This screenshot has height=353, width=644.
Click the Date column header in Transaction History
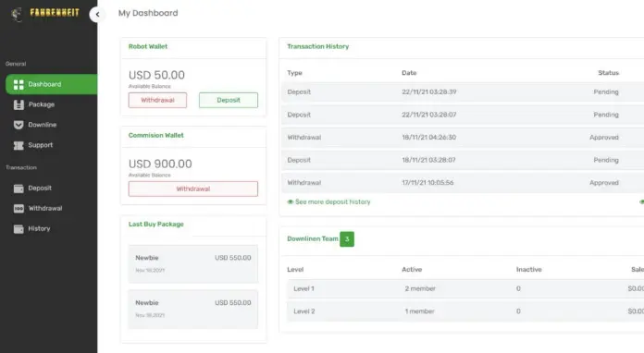[409, 73]
